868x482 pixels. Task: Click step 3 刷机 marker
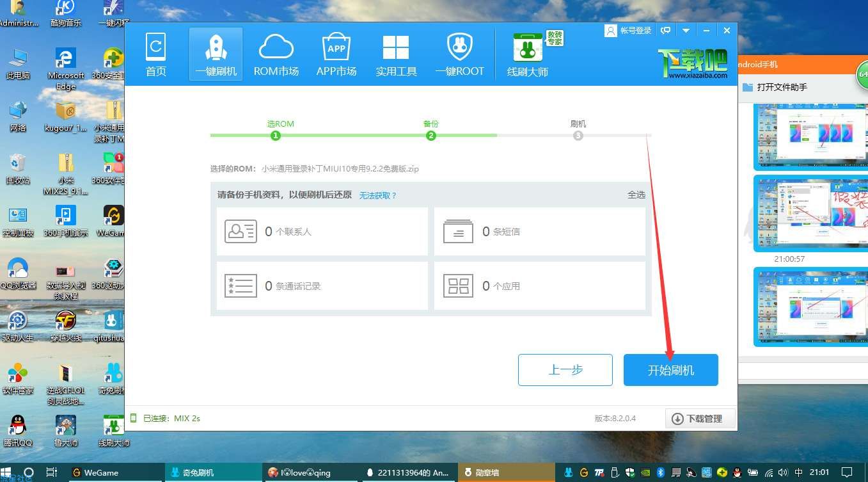point(578,135)
